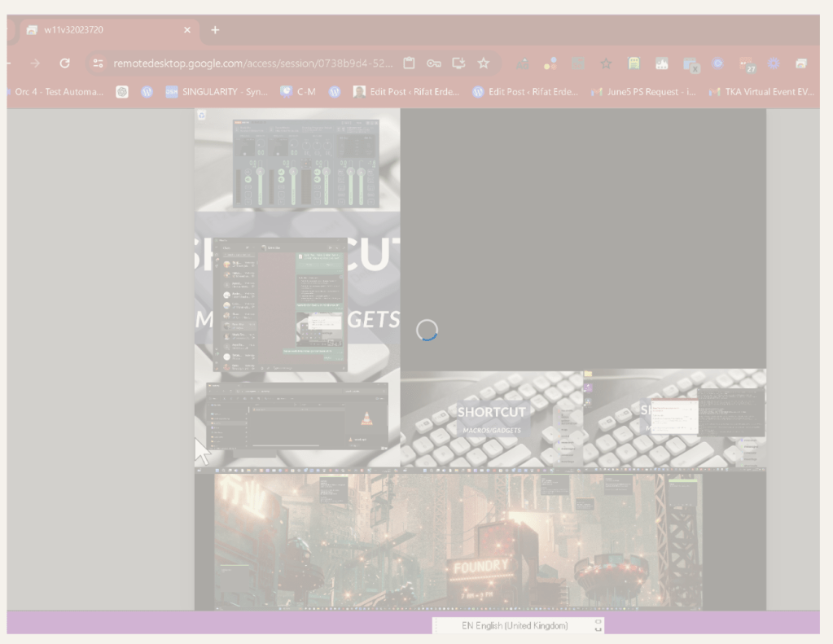833x644 pixels.
Task: Open the TKA Virtual Event EV... bookmark
Action: (762, 92)
